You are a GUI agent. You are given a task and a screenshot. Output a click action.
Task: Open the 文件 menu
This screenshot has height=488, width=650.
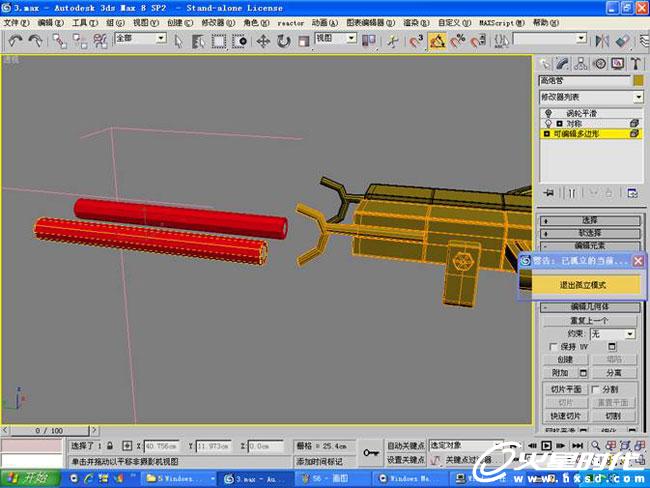point(17,22)
